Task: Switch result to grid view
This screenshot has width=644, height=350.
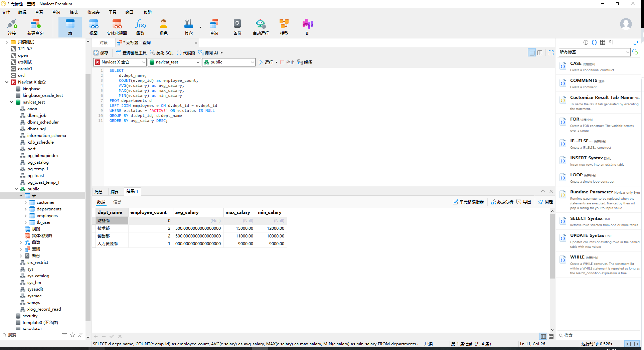Action: pos(543,336)
